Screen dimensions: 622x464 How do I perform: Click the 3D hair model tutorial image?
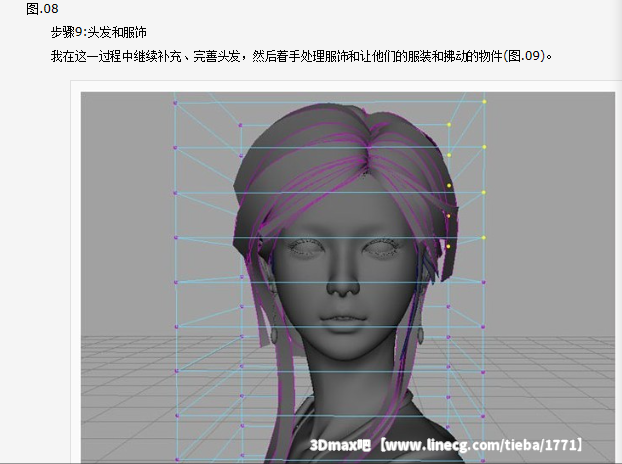[347, 277]
